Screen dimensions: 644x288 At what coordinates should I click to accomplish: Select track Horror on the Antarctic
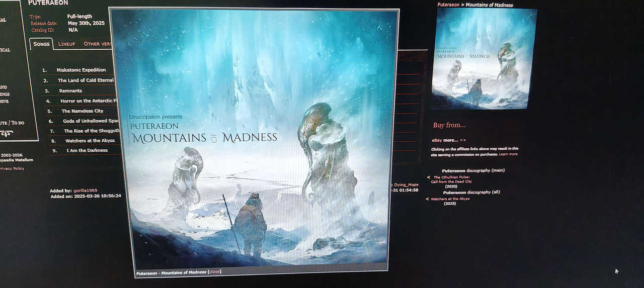[x=89, y=101]
